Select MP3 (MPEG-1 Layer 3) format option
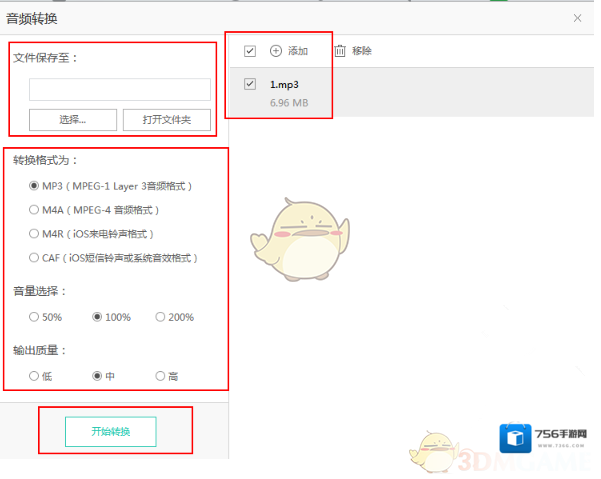 point(34,186)
